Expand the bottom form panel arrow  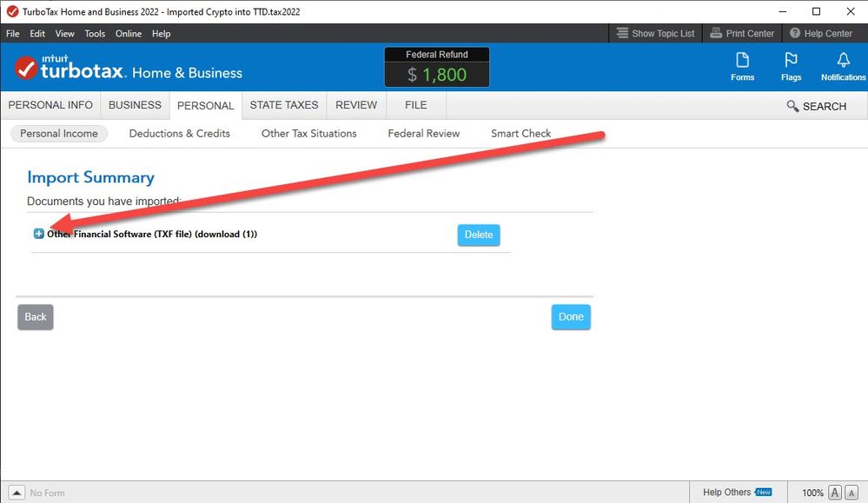17,493
